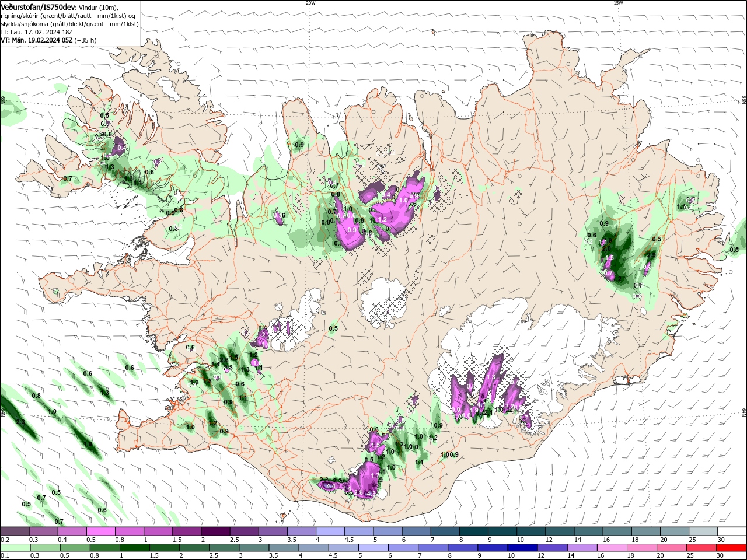Click the magenta 1 snow legend swatch
Image resolution: width=747 pixels, height=560 pixels.
tap(158, 531)
